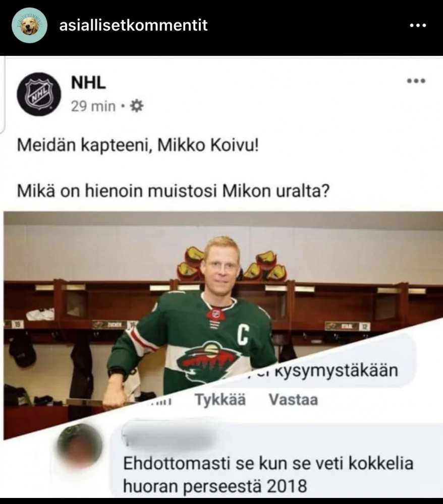Open the asiallisetkommentit username link
The height and width of the screenshot is (504, 443).
pos(134,25)
